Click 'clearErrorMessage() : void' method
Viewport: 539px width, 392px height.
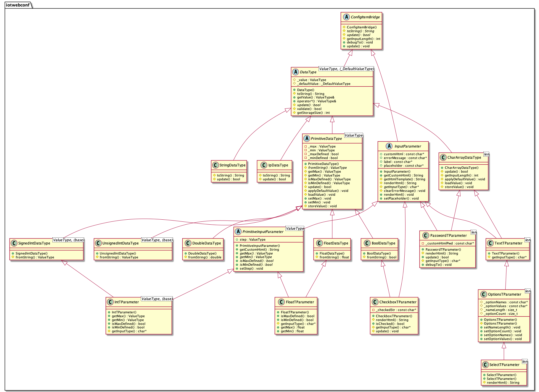coord(405,191)
